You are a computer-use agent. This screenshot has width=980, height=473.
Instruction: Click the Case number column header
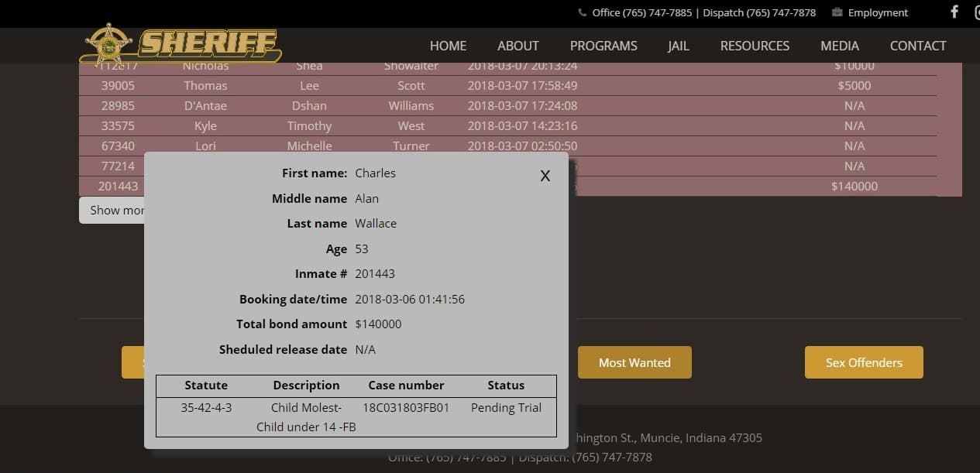[x=406, y=385]
